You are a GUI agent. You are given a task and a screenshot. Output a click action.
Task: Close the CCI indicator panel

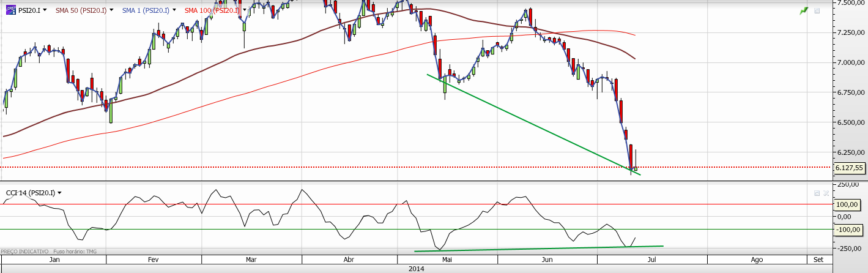[826, 193]
